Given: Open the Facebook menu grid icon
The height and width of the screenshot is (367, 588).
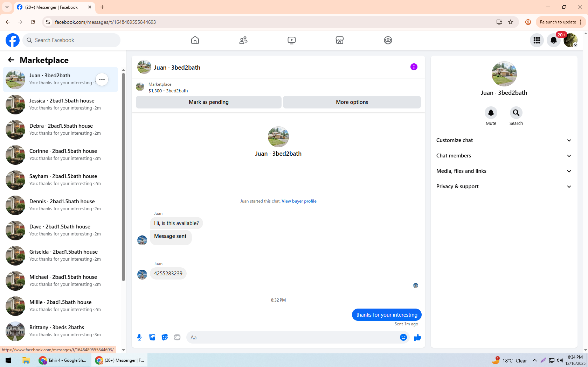Looking at the screenshot, I should (537, 40).
